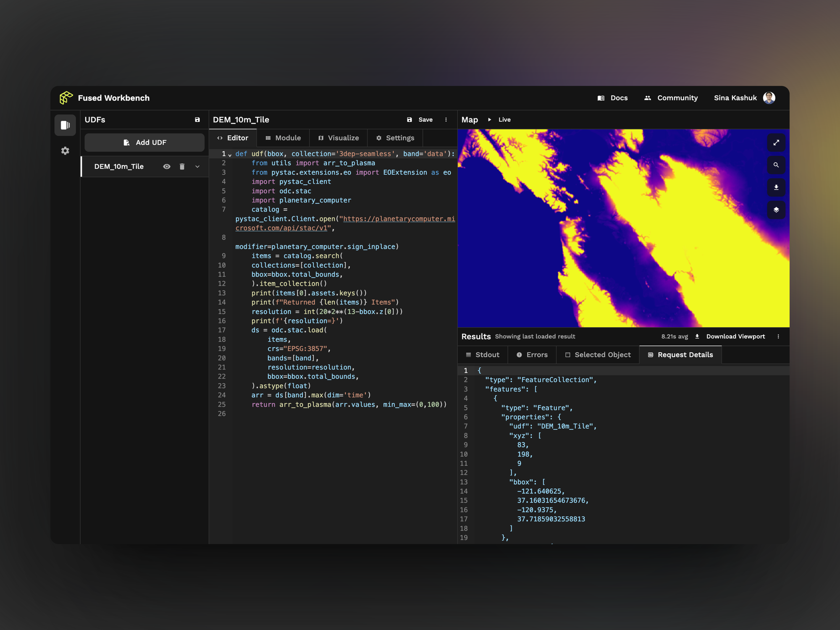Expand the map to fullscreen
The width and height of the screenshot is (840, 630).
point(776,143)
